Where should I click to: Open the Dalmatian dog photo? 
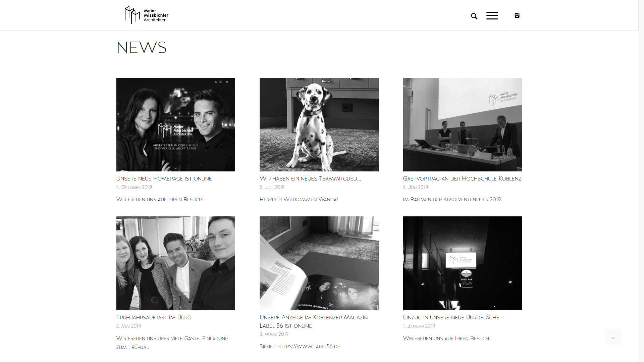coord(319,124)
